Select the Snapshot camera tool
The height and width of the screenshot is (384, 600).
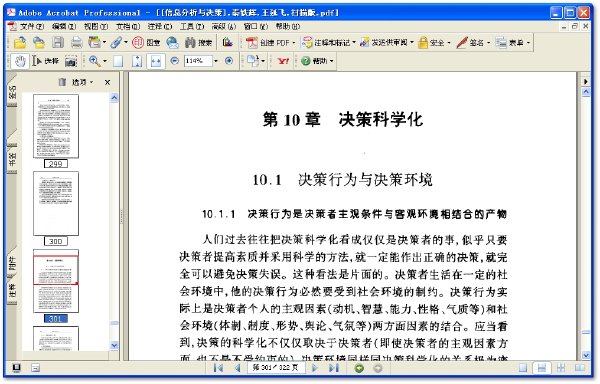[x=71, y=61]
